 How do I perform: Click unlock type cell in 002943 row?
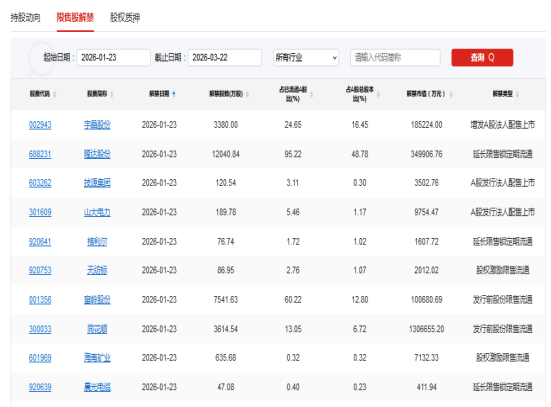click(x=503, y=125)
